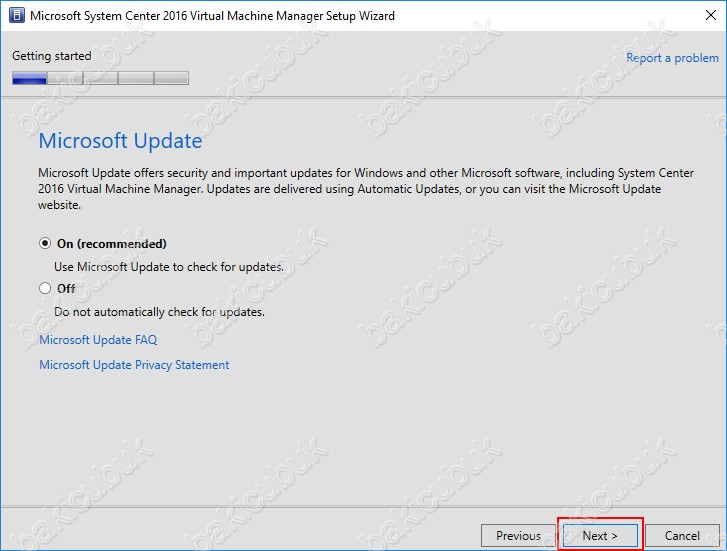The width and height of the screenshot is (727, 551).
Task: Cancel the setup wizard
Action: click(x=682, y=536)
